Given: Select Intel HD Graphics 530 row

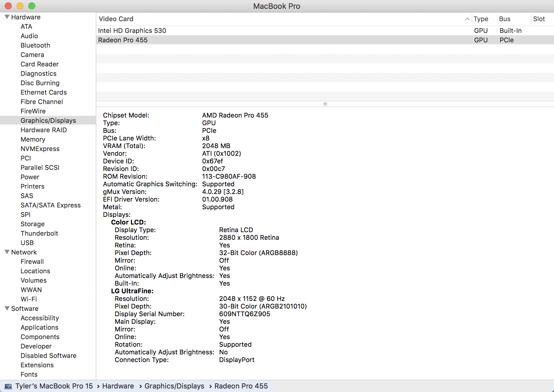Looking at the screenshot, I should pos(325,31).
